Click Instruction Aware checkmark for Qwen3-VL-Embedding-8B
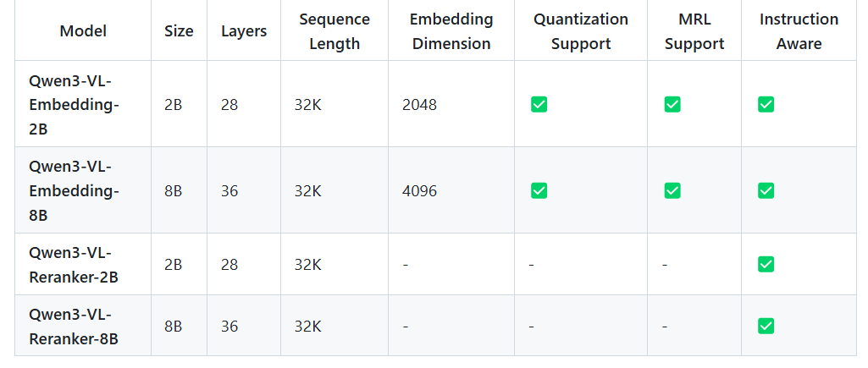 point(766,190)
